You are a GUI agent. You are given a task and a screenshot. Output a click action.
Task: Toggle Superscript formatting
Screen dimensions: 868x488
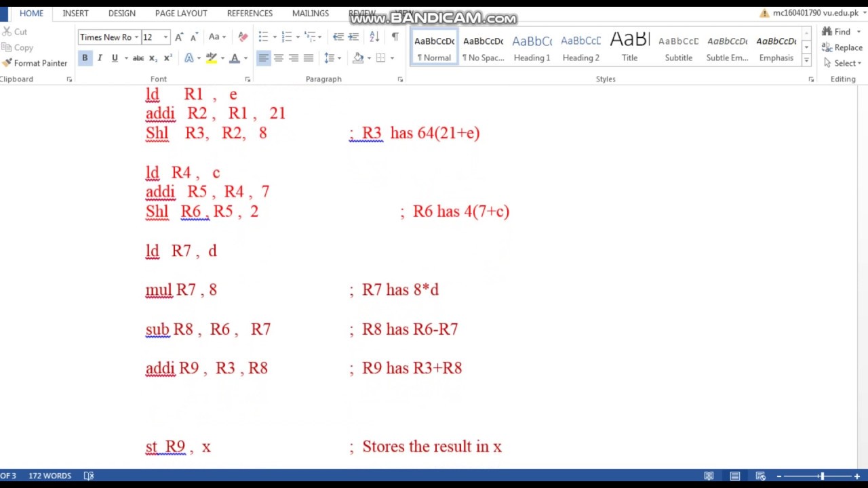coord(168,58)
